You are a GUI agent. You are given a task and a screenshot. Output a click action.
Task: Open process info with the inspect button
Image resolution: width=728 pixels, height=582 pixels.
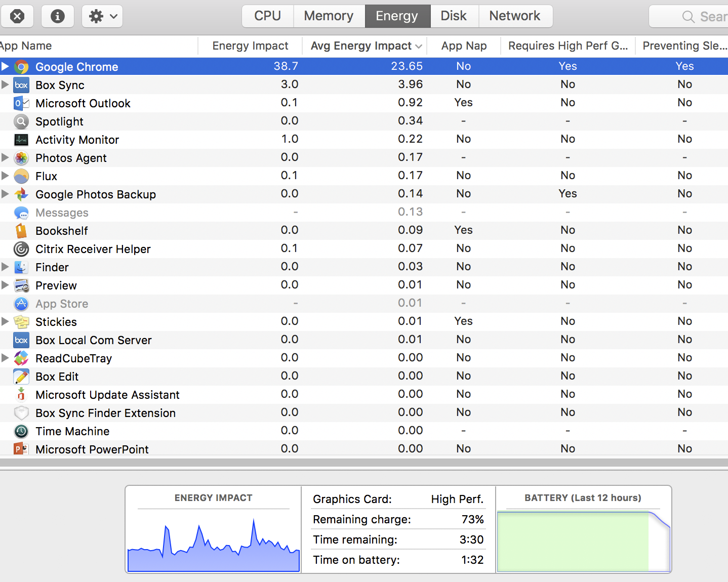pos(57,16)
